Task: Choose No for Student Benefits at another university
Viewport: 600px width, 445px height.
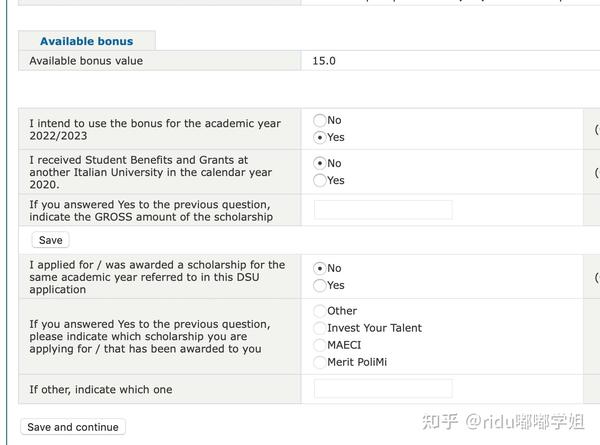Action: pyautogui.click(x=320, y=163)
